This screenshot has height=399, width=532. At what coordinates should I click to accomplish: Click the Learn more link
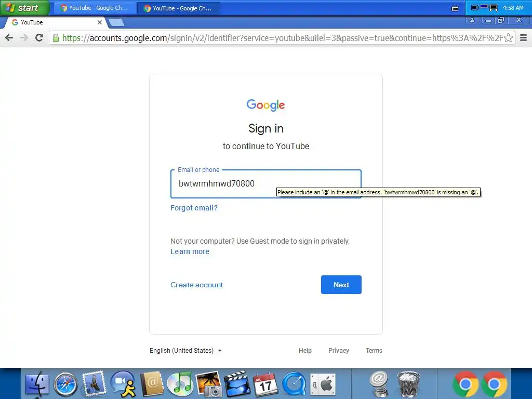point(190,252)
